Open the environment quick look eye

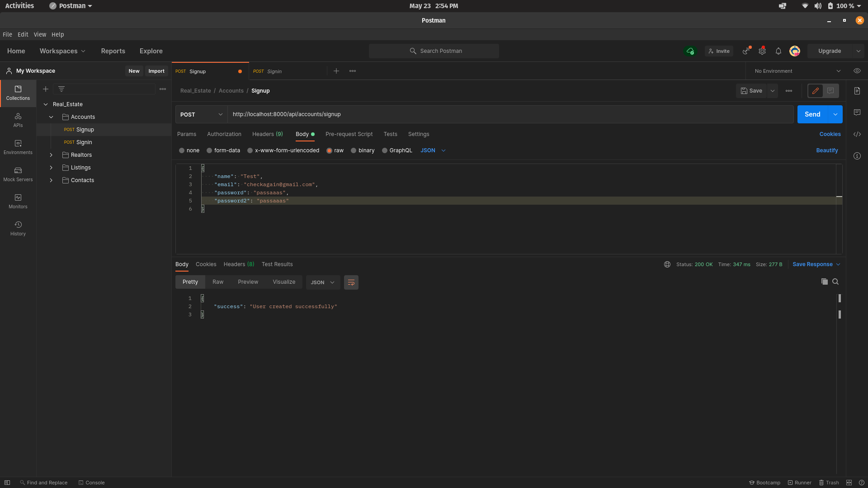857,71
